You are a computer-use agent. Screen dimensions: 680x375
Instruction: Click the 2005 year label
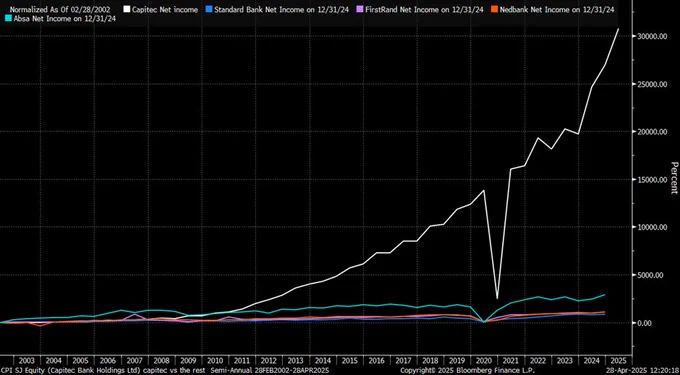tap(81, 360)
